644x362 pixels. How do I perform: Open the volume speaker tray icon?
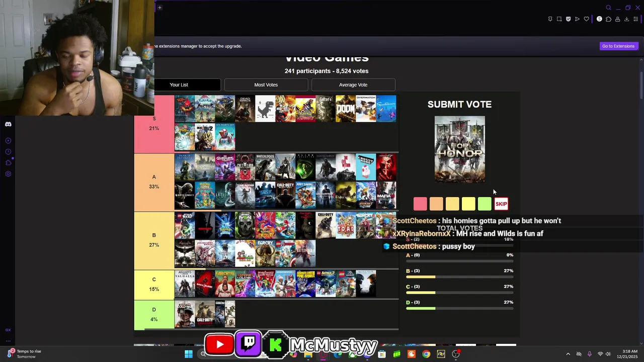[x=608, y=354]
